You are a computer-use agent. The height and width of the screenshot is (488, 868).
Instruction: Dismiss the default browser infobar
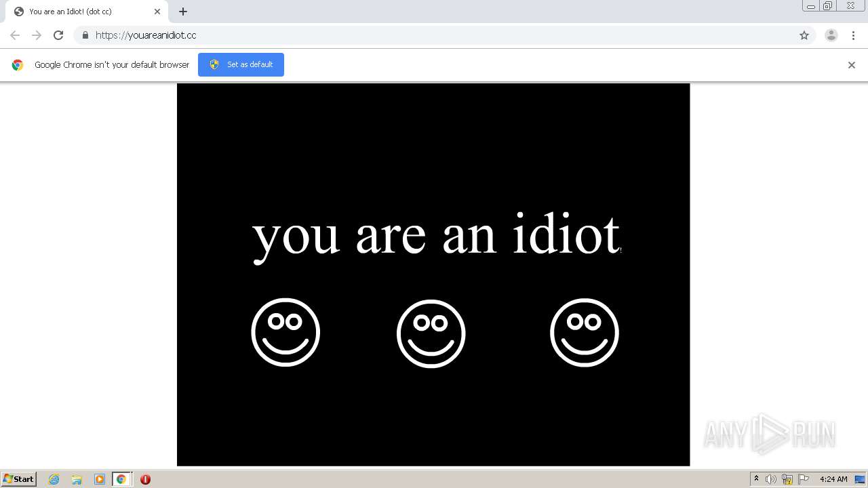click(x=852, y=65)
